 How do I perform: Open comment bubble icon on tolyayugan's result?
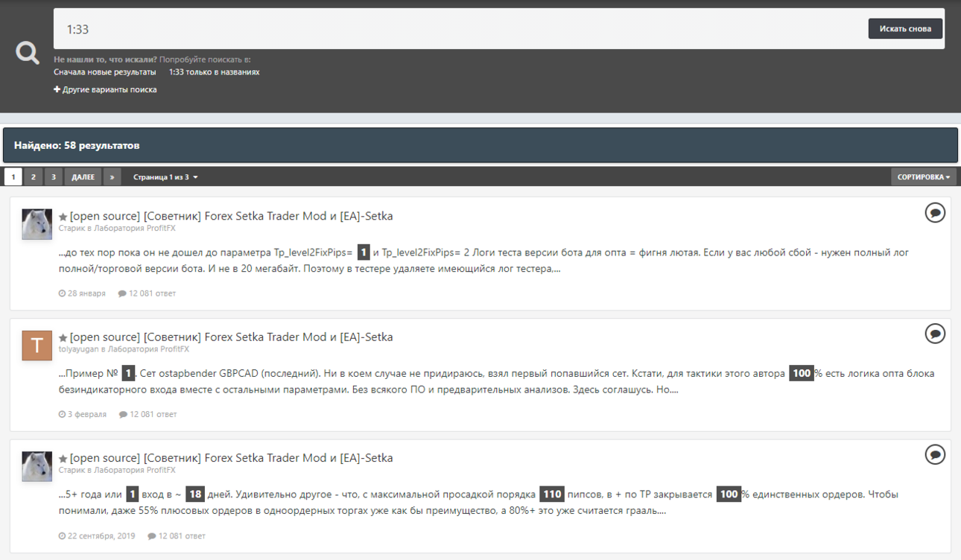(935, 334)
